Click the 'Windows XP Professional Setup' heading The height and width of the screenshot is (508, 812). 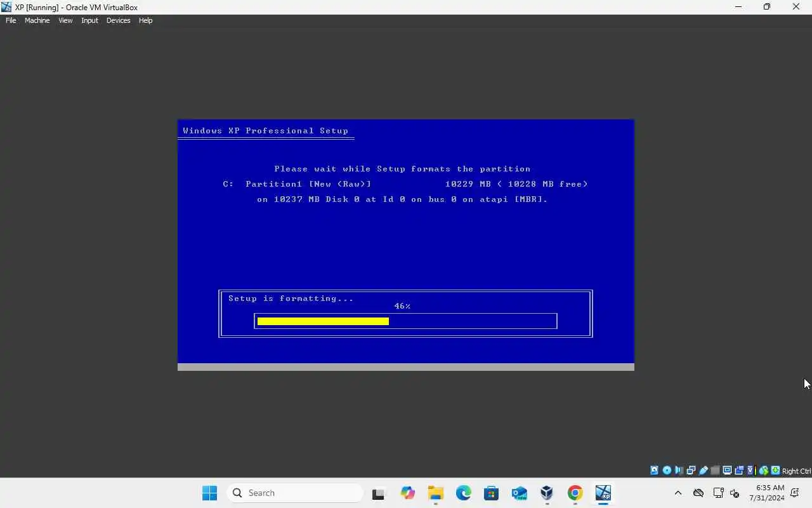point(265,131)
